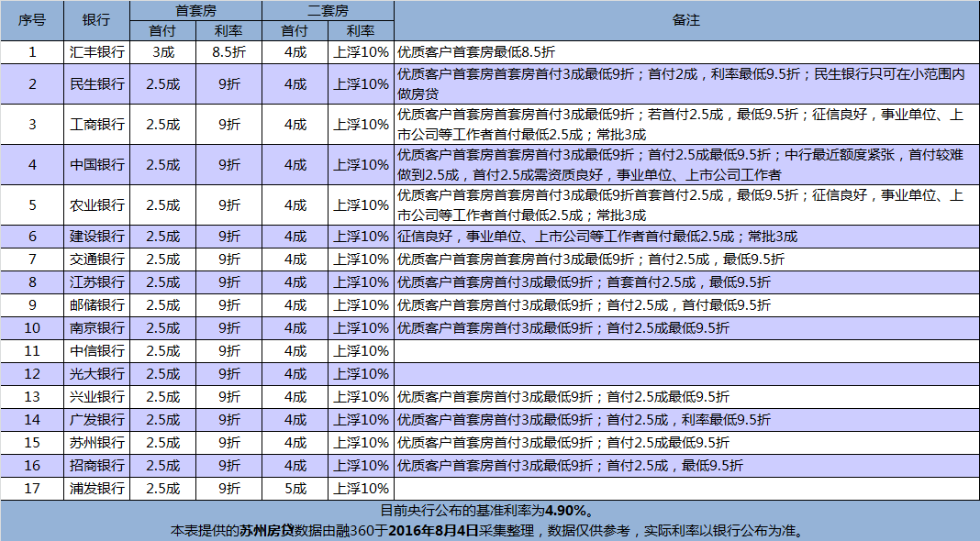
Task: Click 2.5成 in the 民生银行 row
Action: click(163, 83)
